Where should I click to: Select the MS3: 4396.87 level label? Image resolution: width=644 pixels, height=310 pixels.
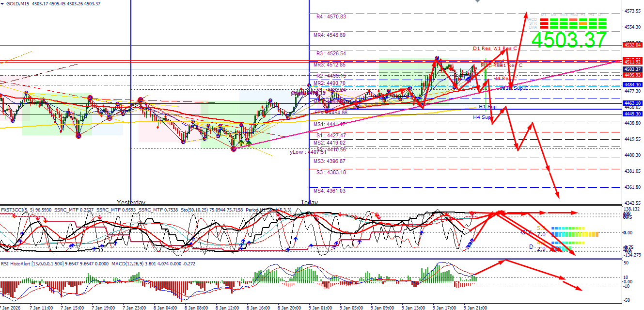[x=329, y=161]
